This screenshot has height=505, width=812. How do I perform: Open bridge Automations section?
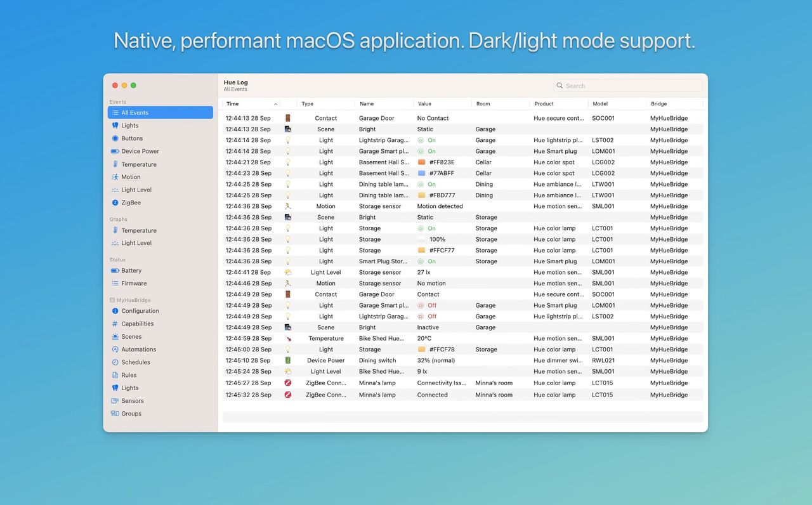[x=138, y=350]
